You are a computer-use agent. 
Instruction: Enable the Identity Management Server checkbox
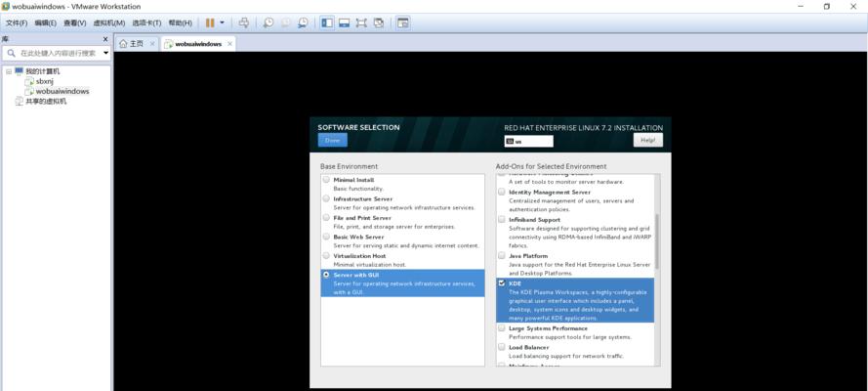(502, 193)
